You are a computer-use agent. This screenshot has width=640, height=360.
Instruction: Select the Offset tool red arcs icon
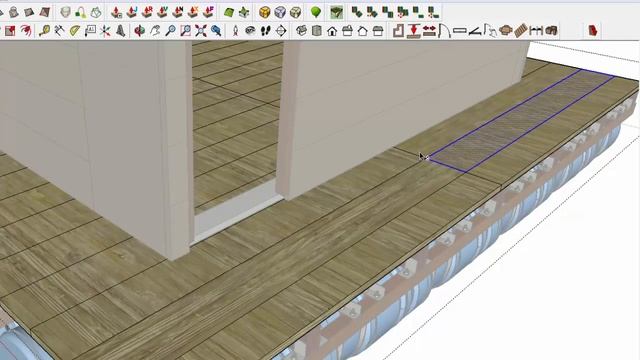(26, 31)
